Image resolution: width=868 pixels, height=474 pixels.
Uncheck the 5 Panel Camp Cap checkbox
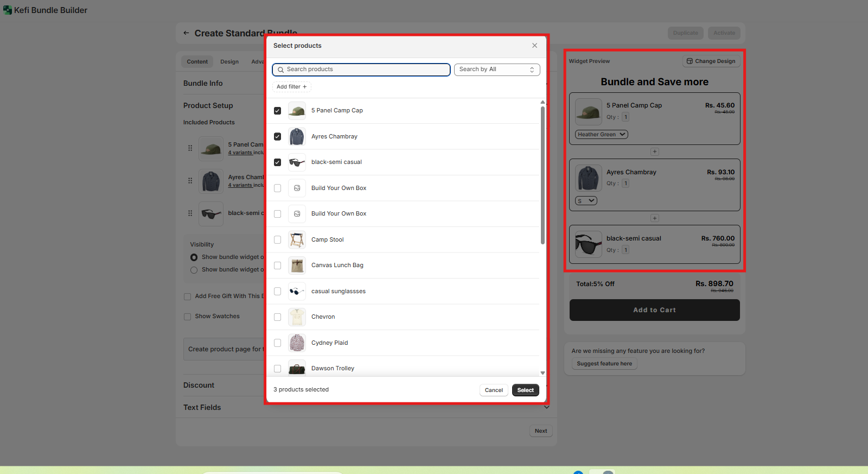[277, 111]
